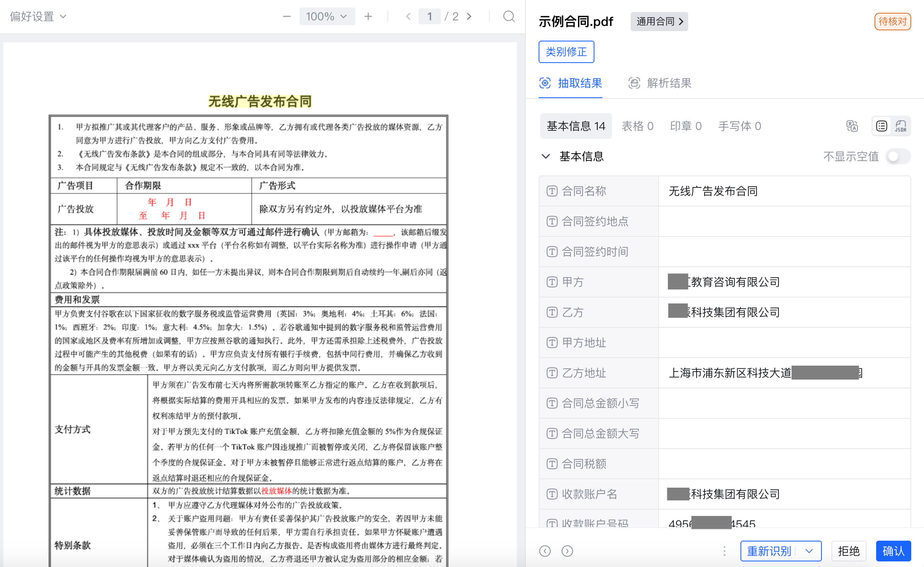This screenshot has height=567, width=924.
Task: Open the 重新识别 dropdown arrow
Action: point(809,551)
